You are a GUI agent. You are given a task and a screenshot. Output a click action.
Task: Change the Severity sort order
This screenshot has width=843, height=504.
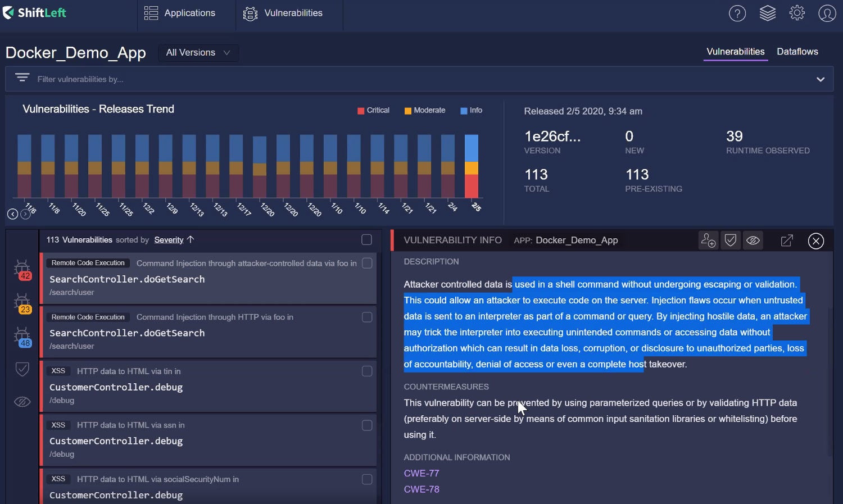tap(174, 240)
